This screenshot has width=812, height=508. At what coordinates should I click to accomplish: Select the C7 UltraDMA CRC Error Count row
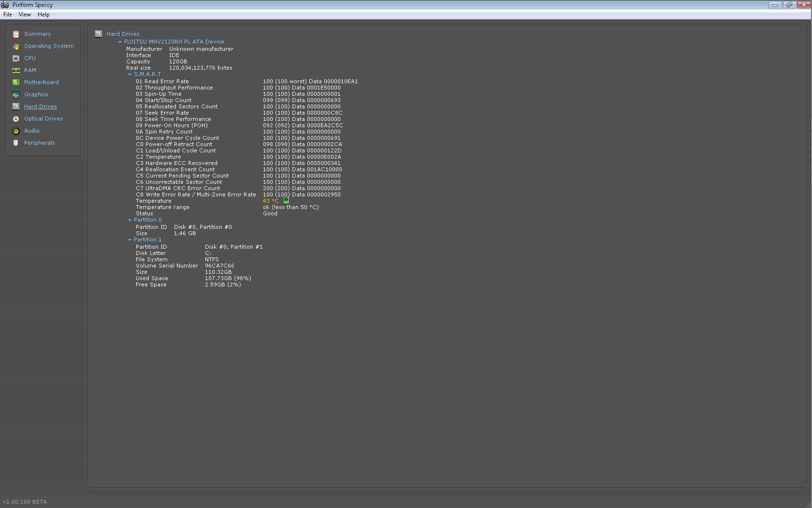[x=238, y=188]
